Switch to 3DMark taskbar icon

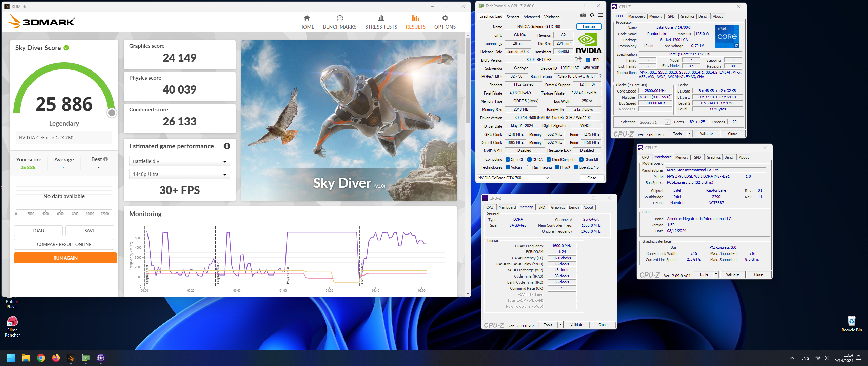pos(71,358)
